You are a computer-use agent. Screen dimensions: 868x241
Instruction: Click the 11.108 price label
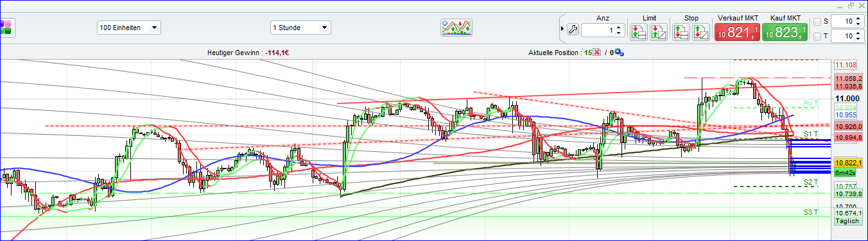[x=846, y=65]
